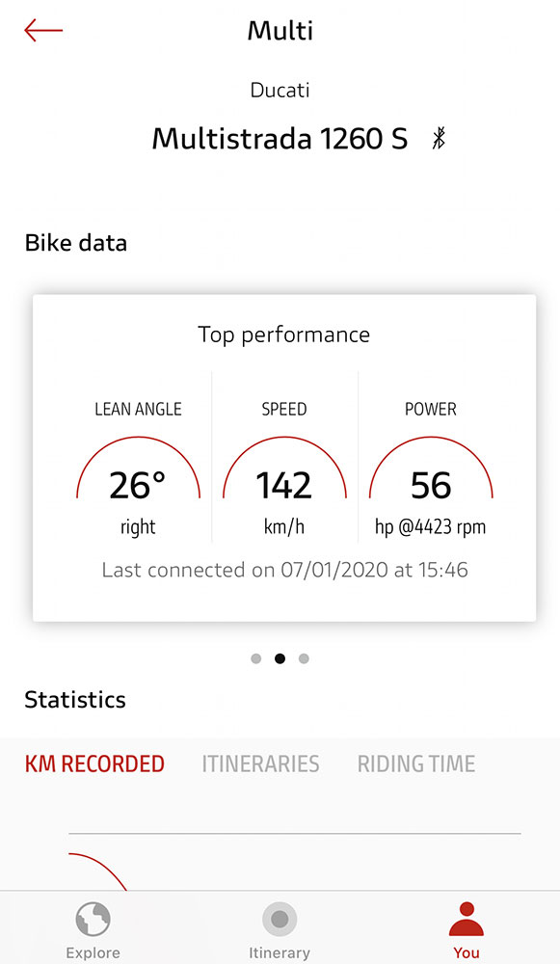Switch to the KM RECORDED tab

pos(94,763)
